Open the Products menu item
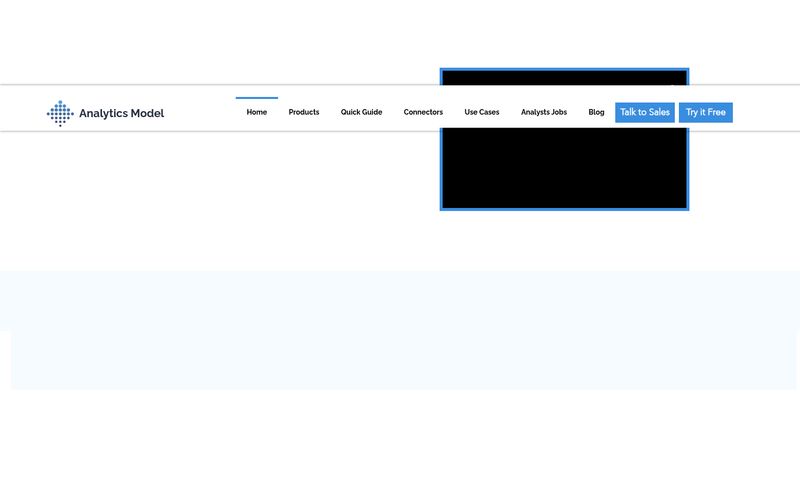The width and height of the screenshot is (800, 496). click(x=304, y=112)
